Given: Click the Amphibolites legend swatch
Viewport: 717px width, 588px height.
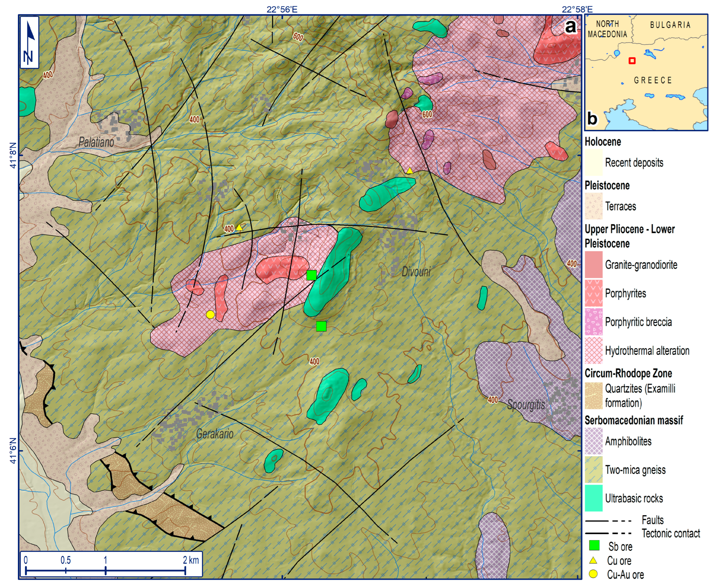Looking at the screenshot, I should pyautogui.click(x=594, y=441).
